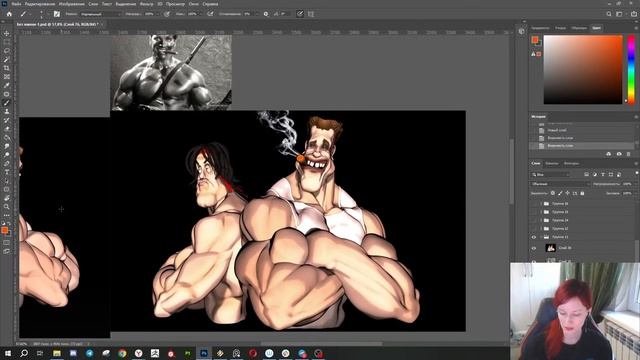Toggle airbrush build-up in options bar
Image resolution: width=640 pixels, height=360 pixels.
[210, 14]
